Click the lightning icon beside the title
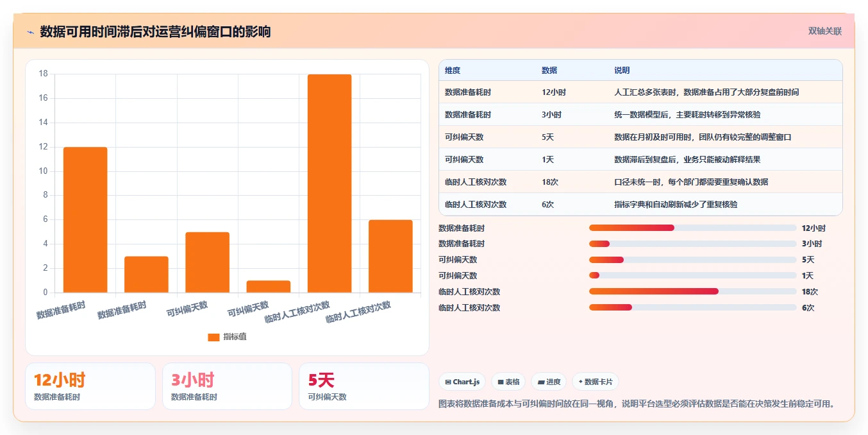The width and height of the screenshot is (868, 435). [31, 31]
